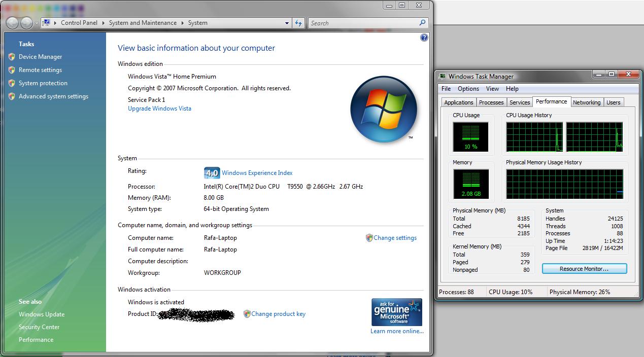Click the Windows Vista logo orb
The height and width of the screenshot is (357, 644).
coord(384,109)
